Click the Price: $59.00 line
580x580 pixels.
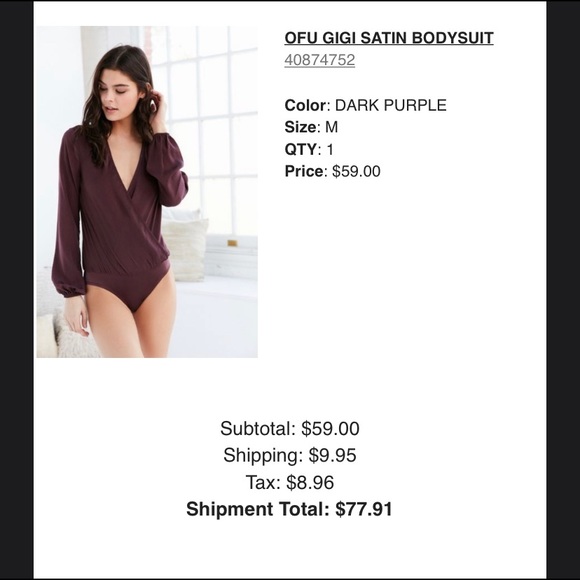click(x=332, y=171)
